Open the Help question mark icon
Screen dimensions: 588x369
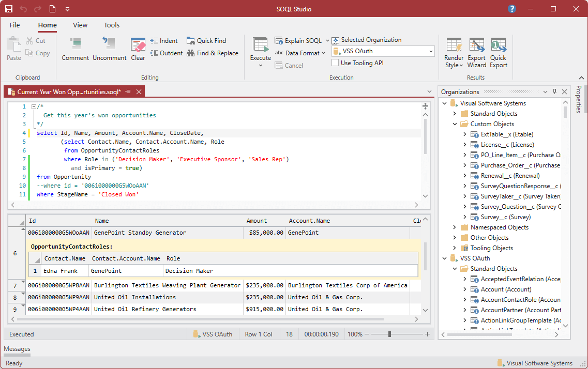512,9
